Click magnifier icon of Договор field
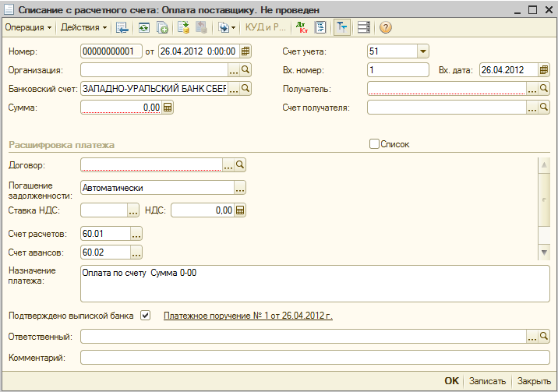Image resolution: width=558 pixels, height=392 pixels. point(240,165)
